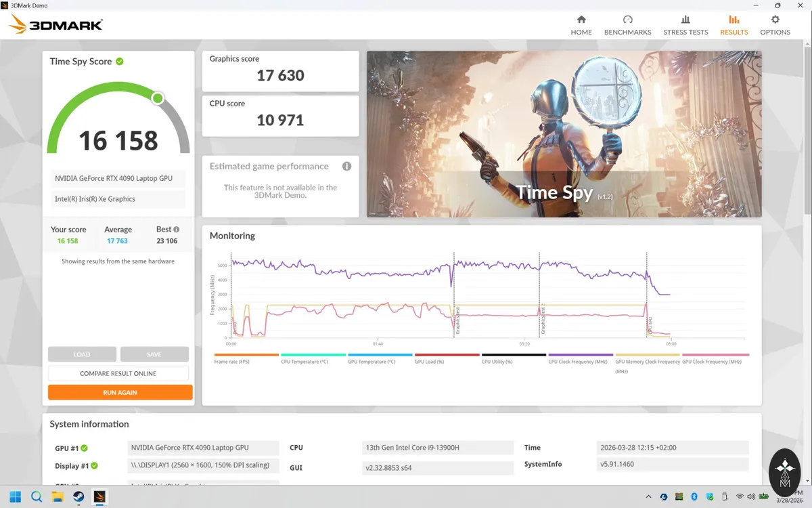
Task: Click the Bluetooth tray icon
Action: [x=694, y=496]
